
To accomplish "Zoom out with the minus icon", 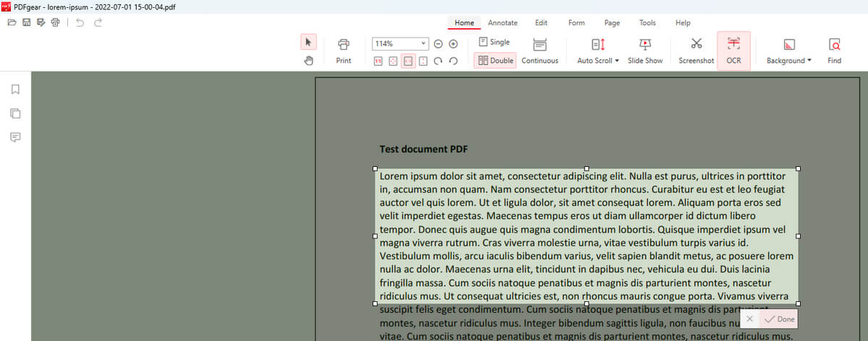I will pos(438,43).
